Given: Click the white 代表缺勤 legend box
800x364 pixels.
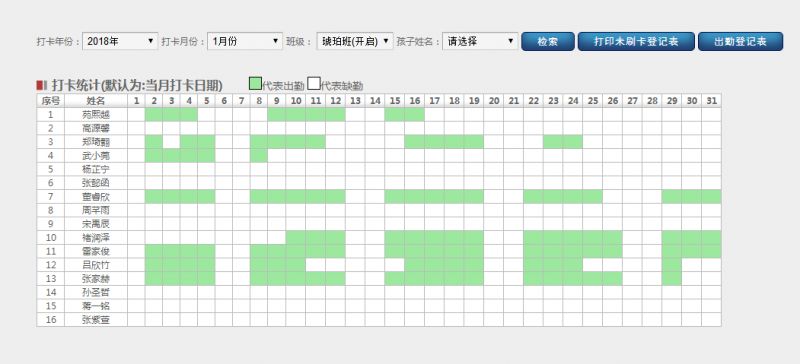Looking at the screenshot, I should click(314, 83).
